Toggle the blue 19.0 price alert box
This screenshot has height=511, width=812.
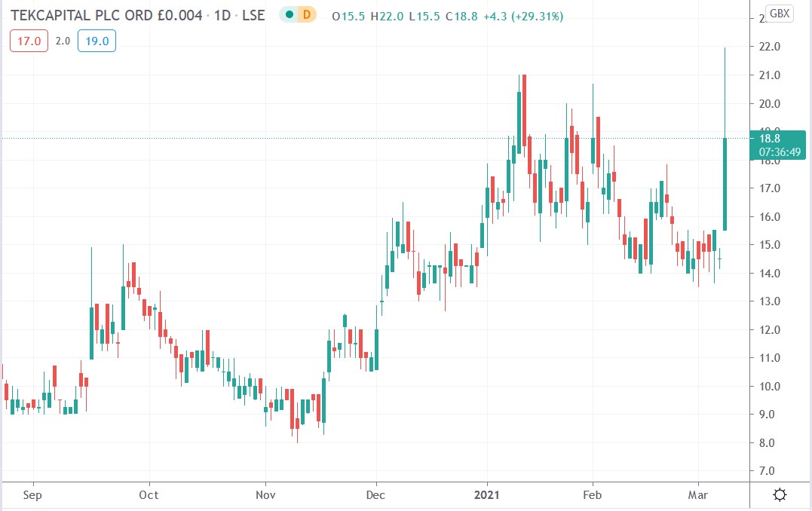point(96,41)
